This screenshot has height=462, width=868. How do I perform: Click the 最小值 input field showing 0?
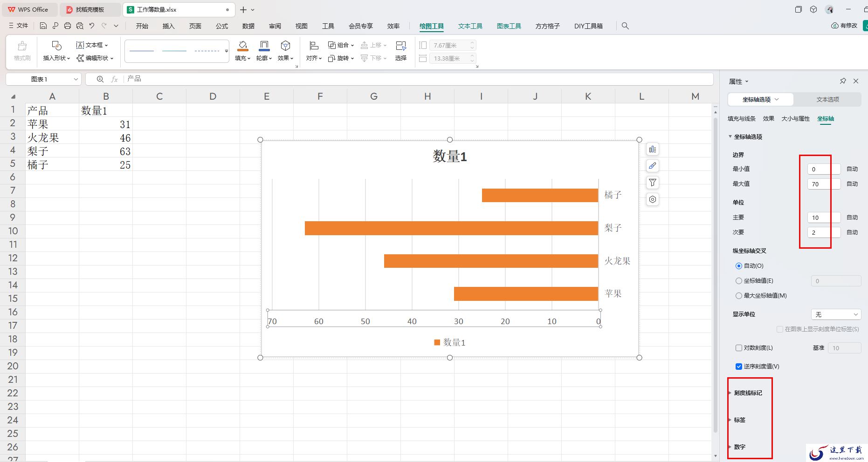pos(824,169)
